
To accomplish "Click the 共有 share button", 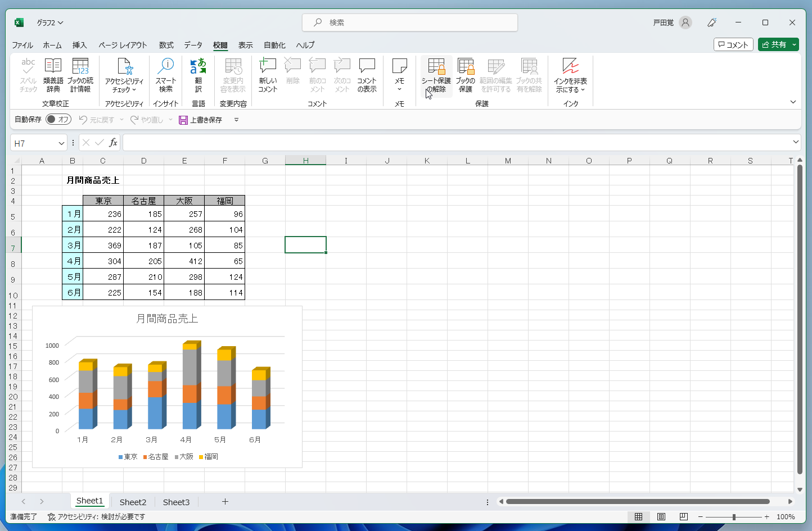I will coord(774,44).
